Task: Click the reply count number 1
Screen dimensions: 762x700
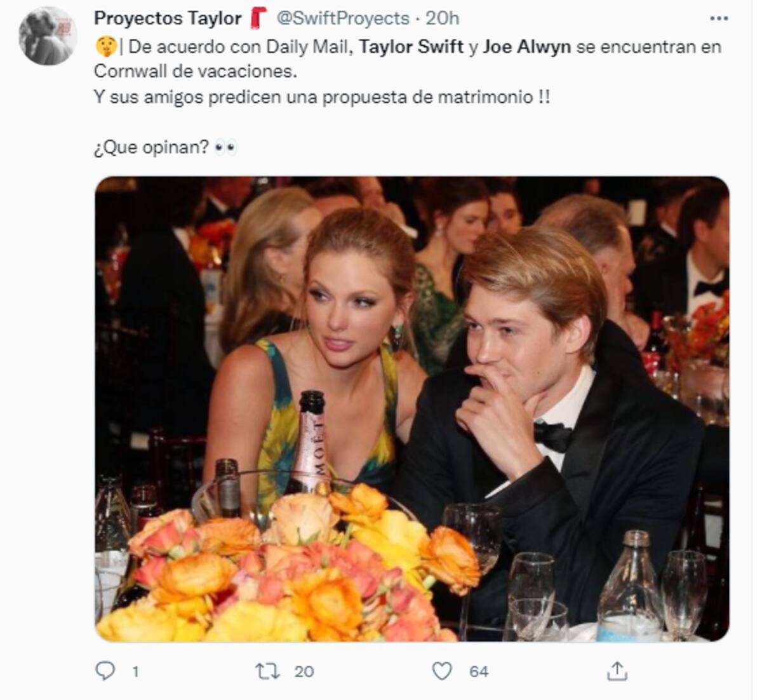Action: 135,671
